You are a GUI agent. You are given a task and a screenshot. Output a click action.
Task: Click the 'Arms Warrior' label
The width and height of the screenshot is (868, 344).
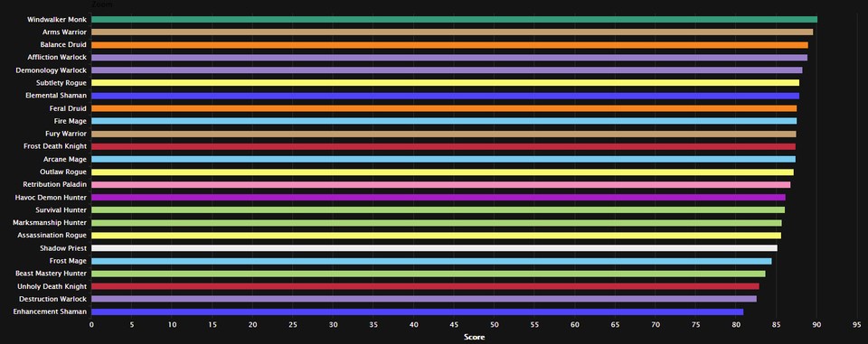(x=64, y=33)
